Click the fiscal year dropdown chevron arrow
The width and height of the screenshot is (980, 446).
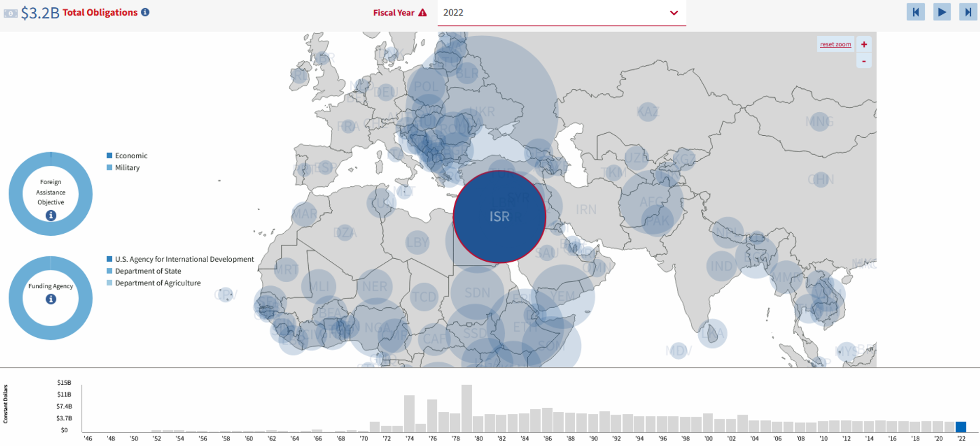pyautogui.click(x=674, y=13)
